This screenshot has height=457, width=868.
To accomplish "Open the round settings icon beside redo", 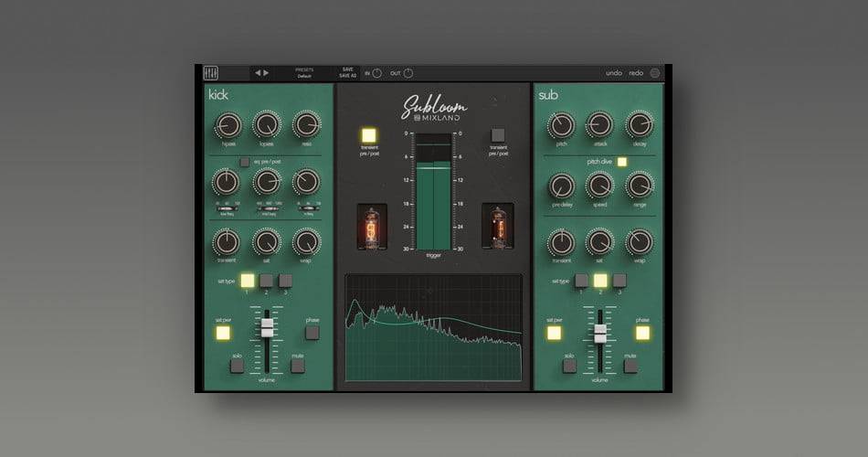I will pos(655,73).
